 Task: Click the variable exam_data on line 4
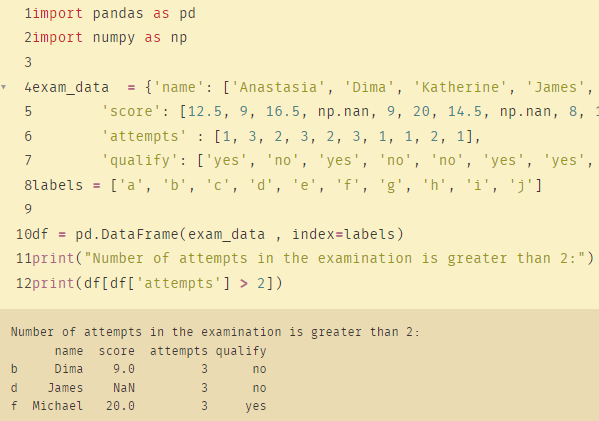click(x=71, y=87)
